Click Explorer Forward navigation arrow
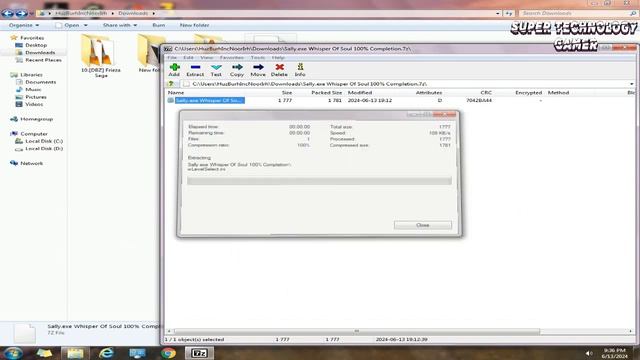Viewport: 640px width, 360px height. click(21, 13)
